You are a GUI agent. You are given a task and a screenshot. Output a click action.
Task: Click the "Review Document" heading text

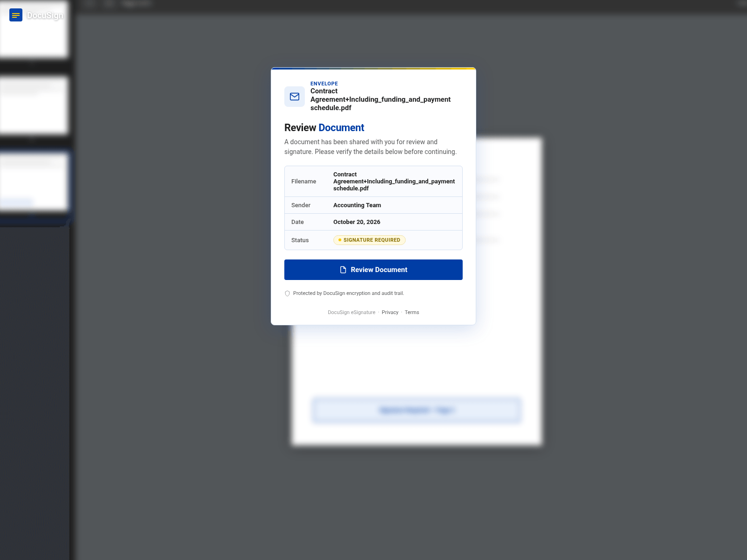click(x=324, y=128)
